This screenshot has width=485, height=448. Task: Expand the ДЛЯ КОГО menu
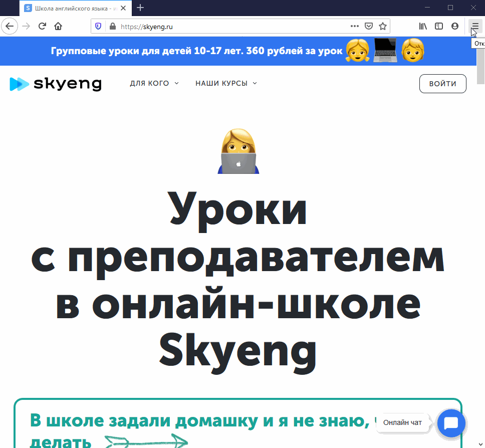click(x=154, y=83)
